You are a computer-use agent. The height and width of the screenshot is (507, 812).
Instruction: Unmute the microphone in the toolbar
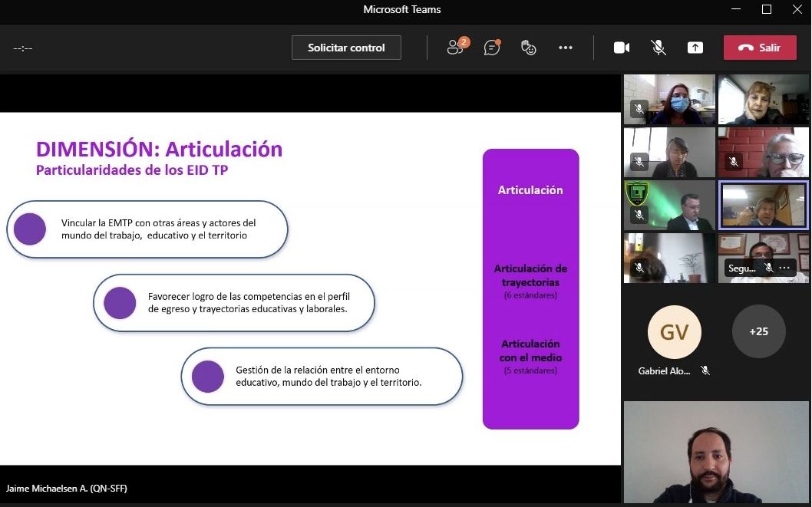(659, 48)
